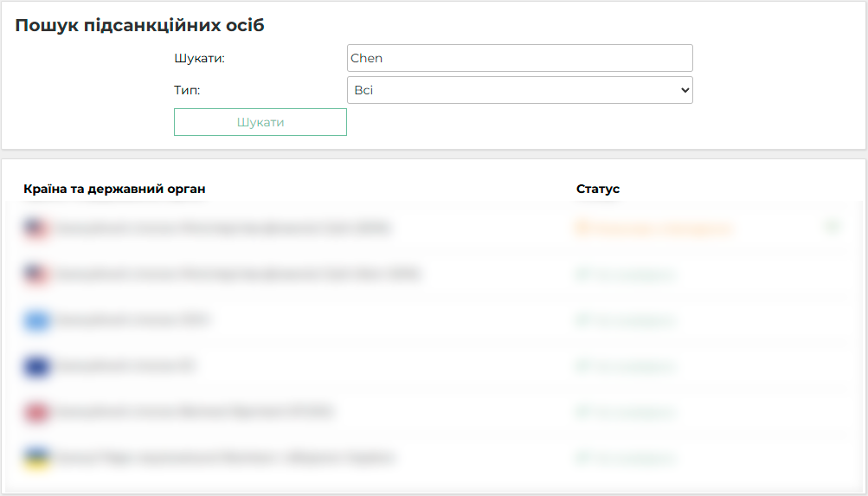Click the orange status icon in first row

pos(582,229)
